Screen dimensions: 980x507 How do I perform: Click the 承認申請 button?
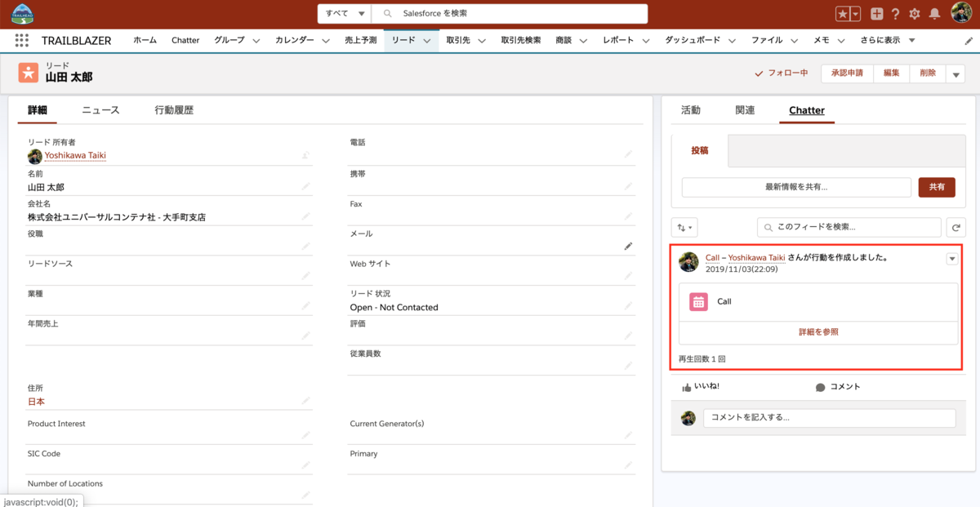click(847, 73)
